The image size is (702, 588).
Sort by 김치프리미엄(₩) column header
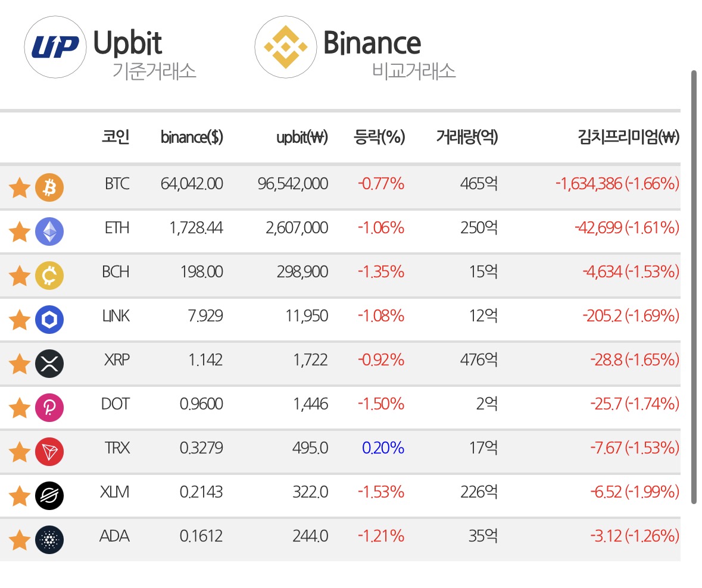click(629, 137)
